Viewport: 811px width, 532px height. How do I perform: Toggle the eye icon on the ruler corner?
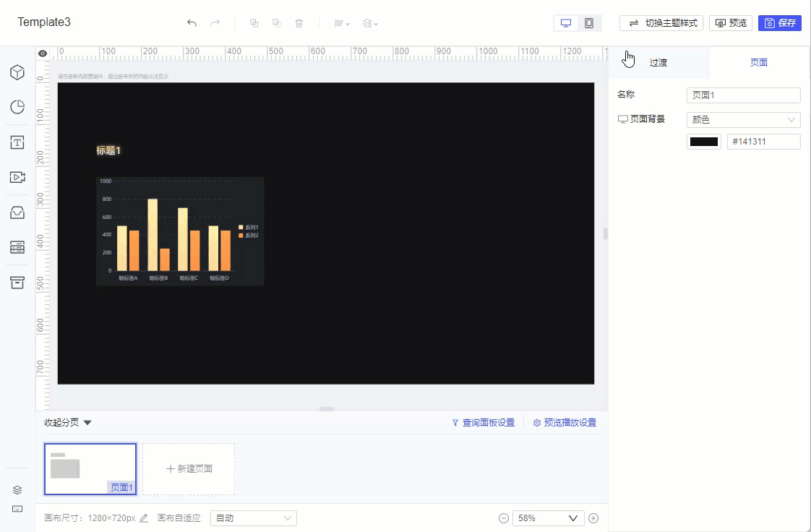[42, 53]
